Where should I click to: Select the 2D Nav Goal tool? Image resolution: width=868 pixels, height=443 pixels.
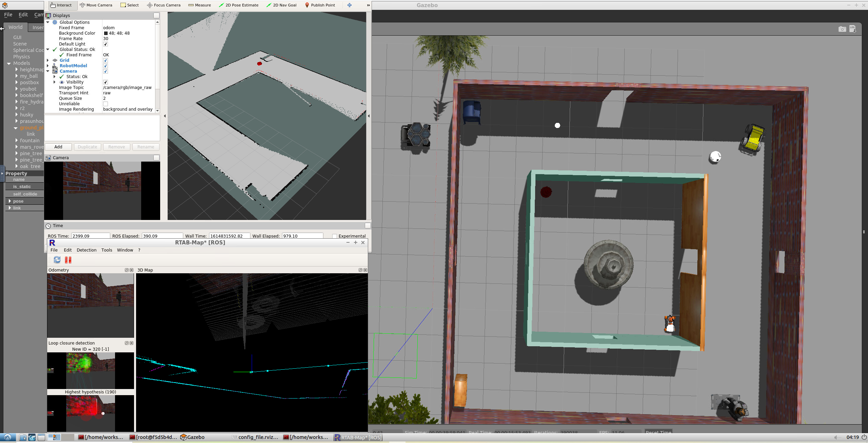281,5
